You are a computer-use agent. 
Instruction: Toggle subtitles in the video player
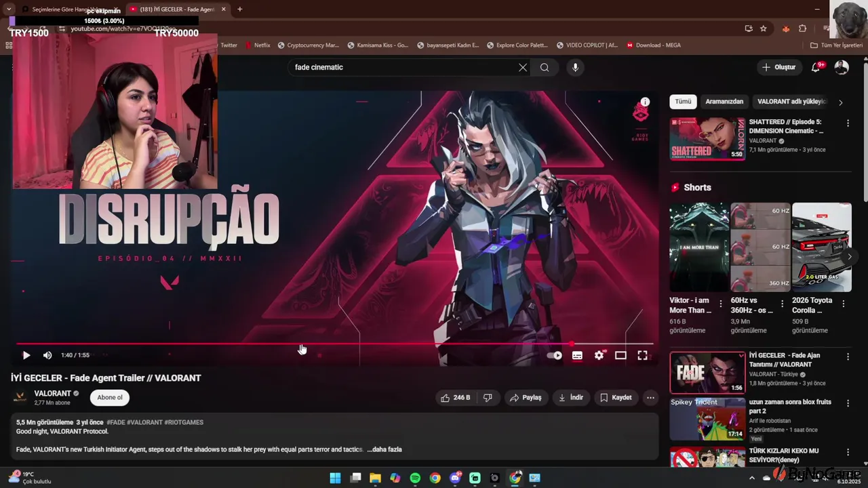coord(577,355)
